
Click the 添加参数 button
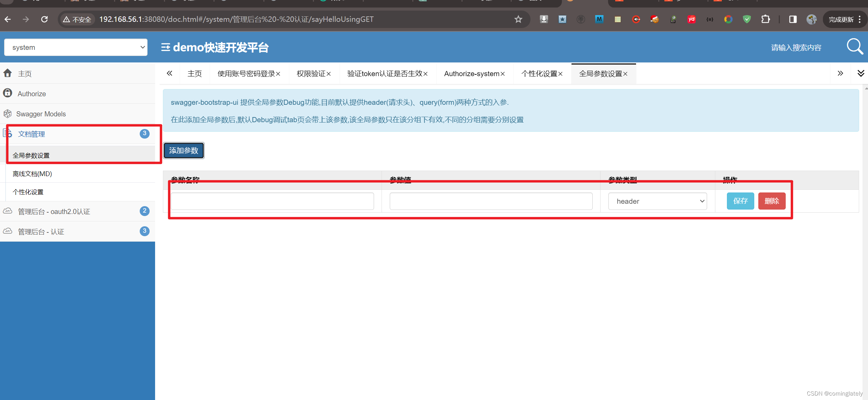pos(183,151)
